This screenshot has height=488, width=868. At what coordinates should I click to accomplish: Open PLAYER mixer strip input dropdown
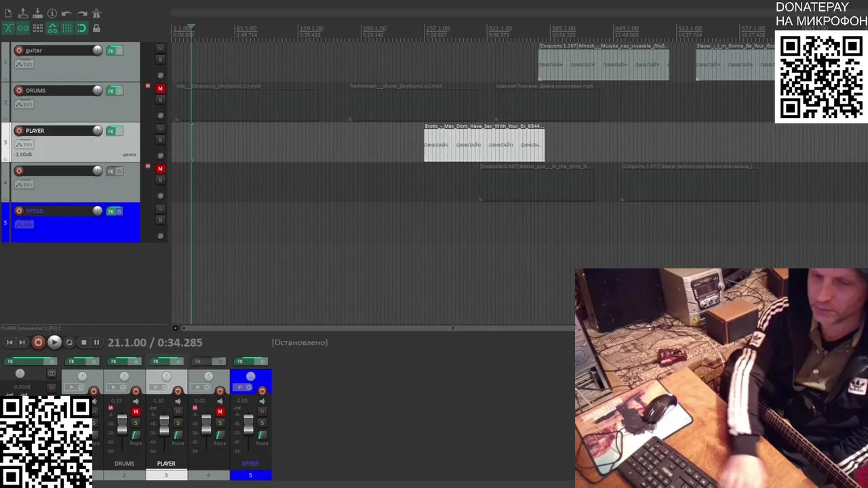click(x=157, y=387)
